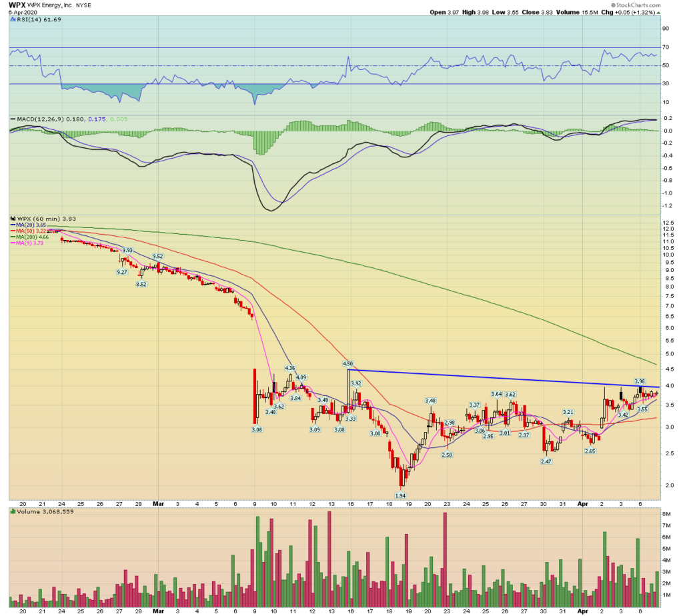Click the 12.5 tick on the price axis
This screenshot has height=616, width=683.
(668, 223)
